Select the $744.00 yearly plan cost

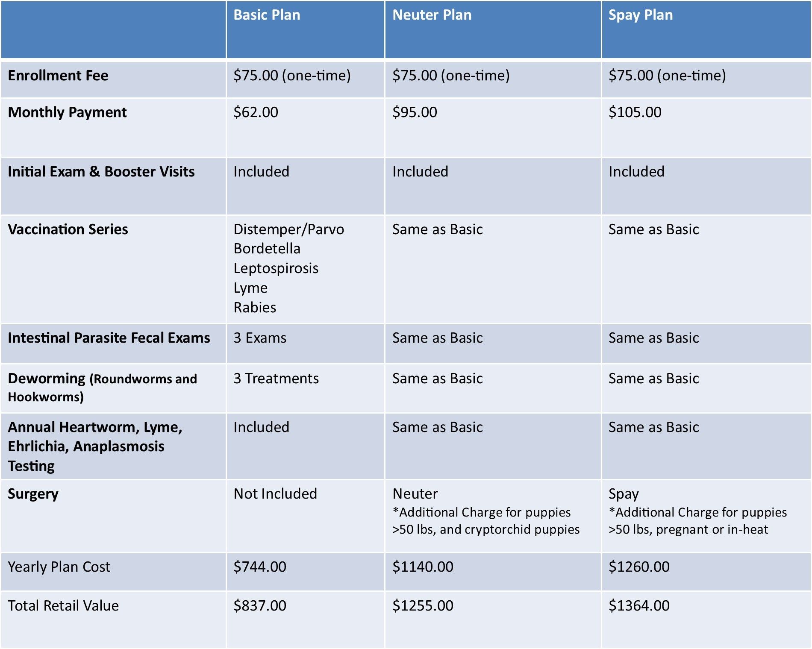pyautogui.click(x=260, y=567)
